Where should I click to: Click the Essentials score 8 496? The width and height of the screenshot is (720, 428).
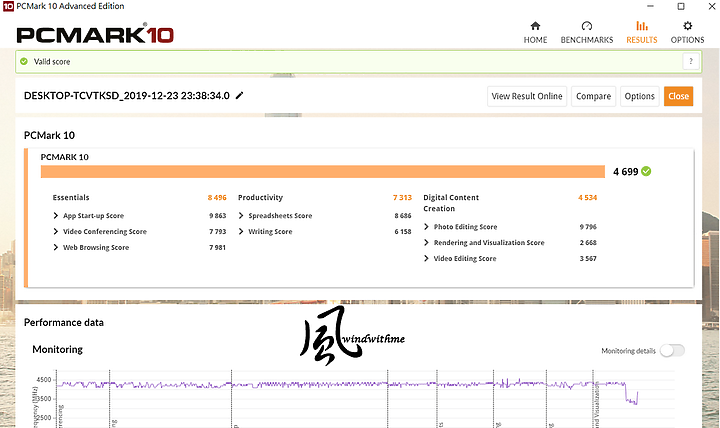coord(217,197)
